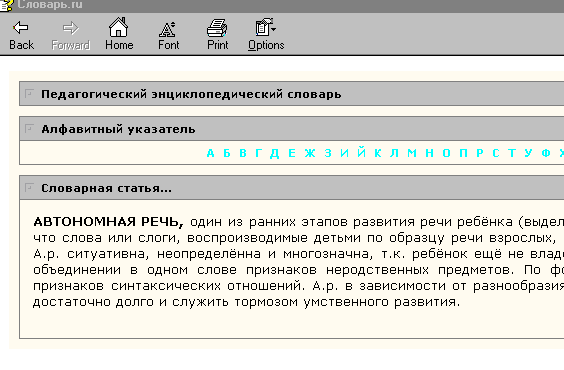Change text size with Font icon
Screen dimensions: 564x370
coord(168,29)
